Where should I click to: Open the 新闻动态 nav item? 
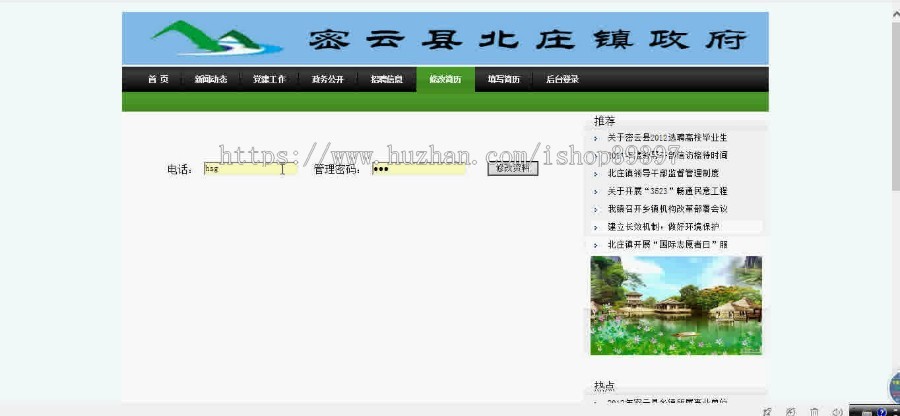tap(211, 80)
